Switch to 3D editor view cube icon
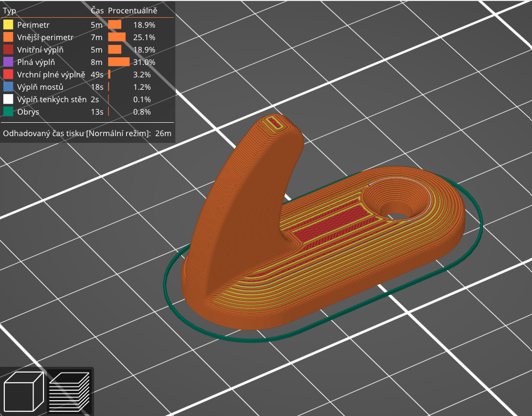This screenshot has width=532, height=416. pyautogui.click(x=24, y=392)
